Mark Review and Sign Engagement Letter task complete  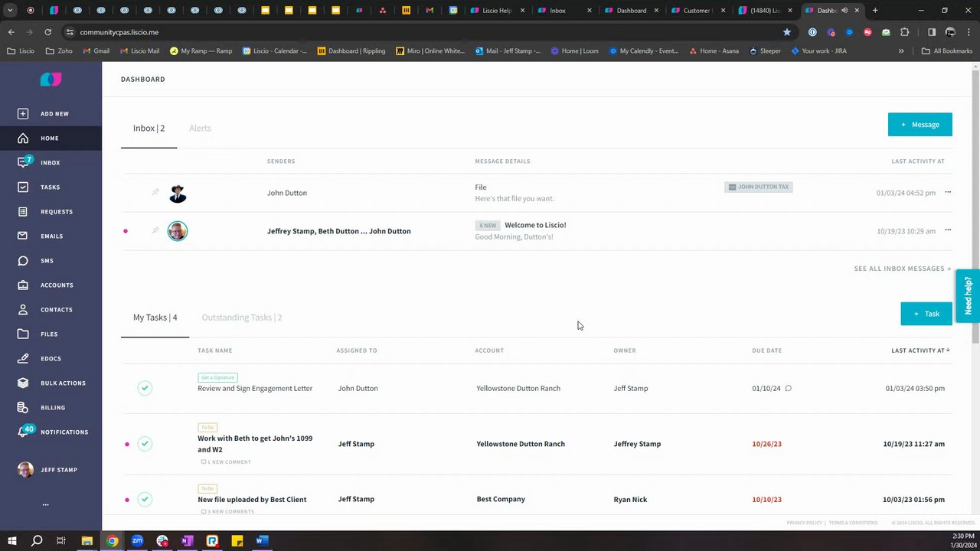145,388
